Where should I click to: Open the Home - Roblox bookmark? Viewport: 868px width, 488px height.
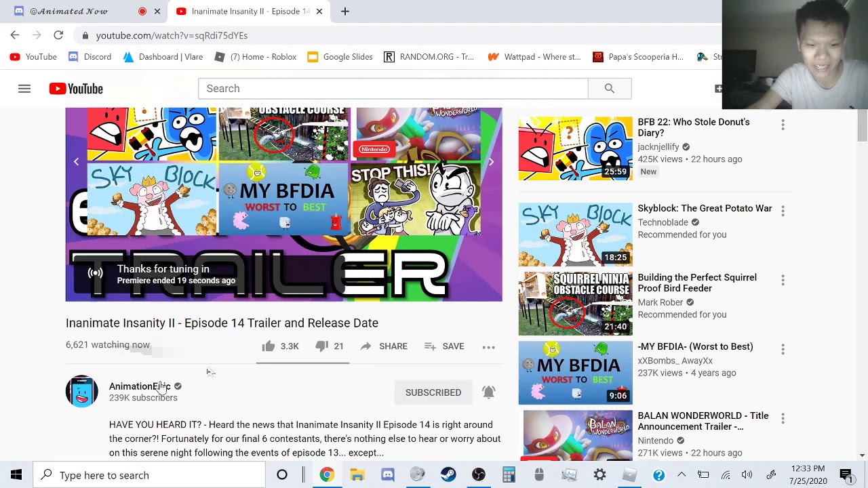(256, 57)
